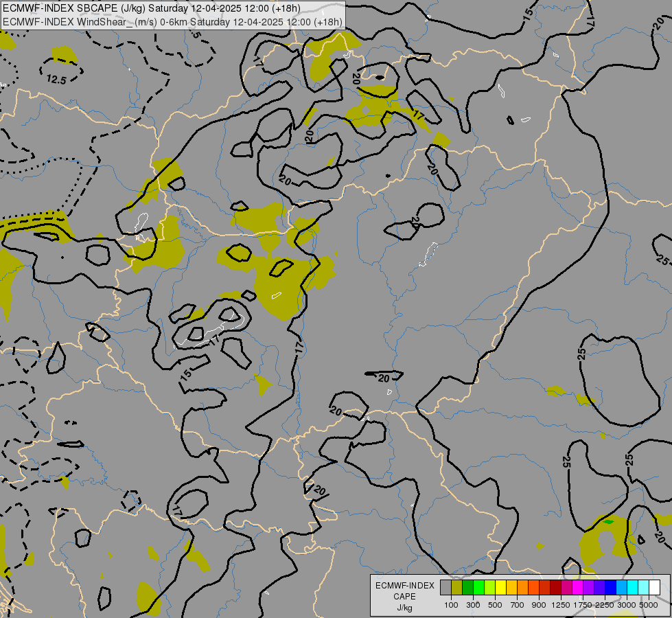Click the 'CAPE' word in the legend box
The width and height of the screenshot is (672, 618).
(404, 597)
